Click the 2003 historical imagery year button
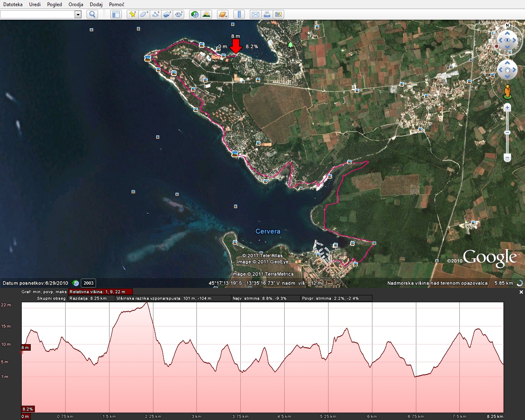Image resolution: width=525 pixels, height=420 pixels. click(89, 283)
